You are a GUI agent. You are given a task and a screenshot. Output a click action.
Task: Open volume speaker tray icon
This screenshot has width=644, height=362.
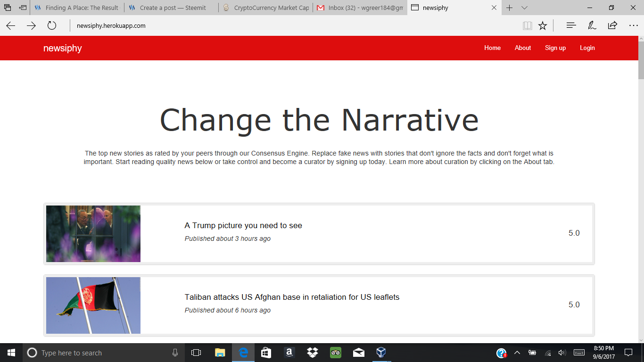click(562, 353)
